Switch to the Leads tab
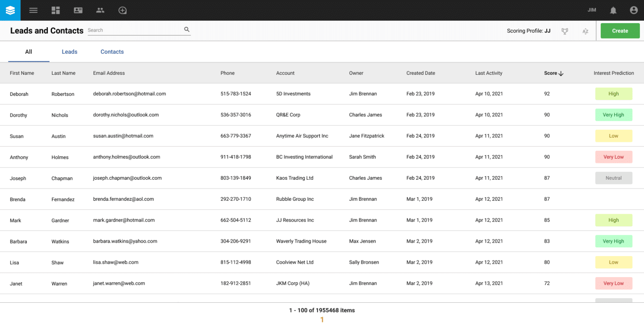This screenshot has width=644, height=330. (x=70, y=52)
